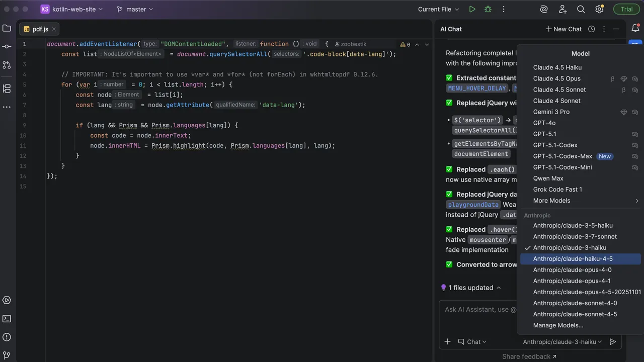Open Code With Me add-user icon
Screen dimensions: 644x362
point(562,9)
